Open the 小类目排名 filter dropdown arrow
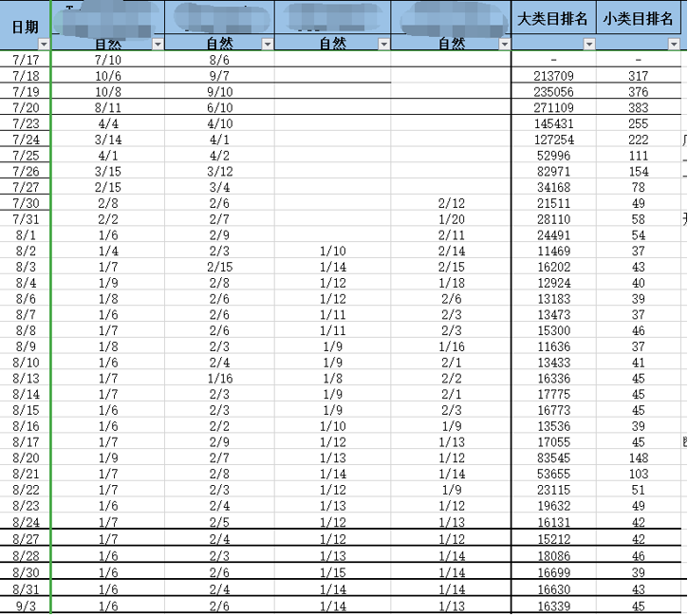The image size is (688, 616). click(673, 45)
